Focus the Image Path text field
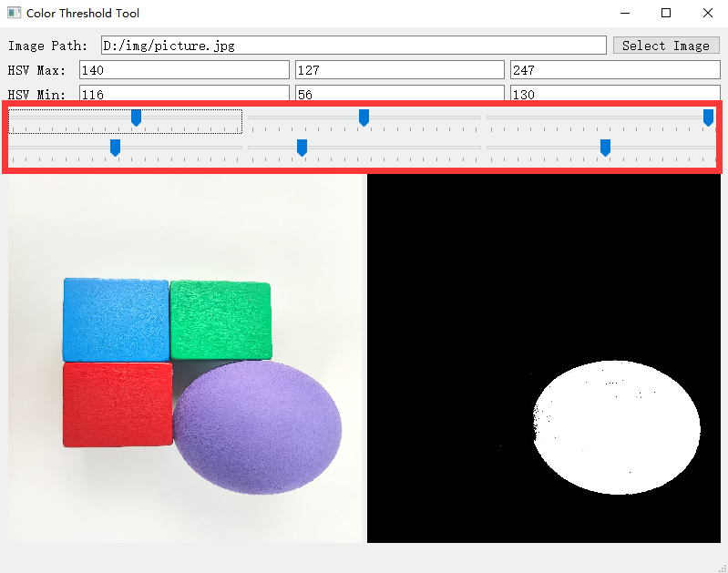Screen dimensions: 728x573 coord(353,46)
